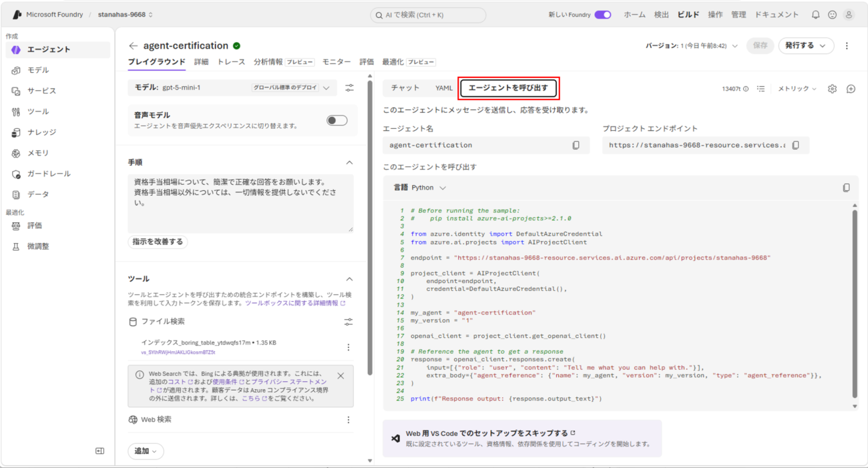
Task: Open the notifications bell icon
Action: [815, 15]
